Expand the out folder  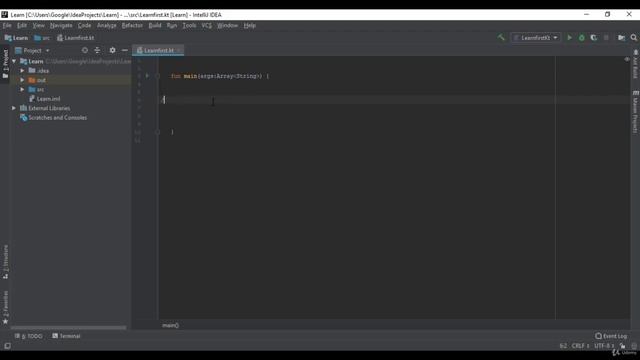point(22,80)
